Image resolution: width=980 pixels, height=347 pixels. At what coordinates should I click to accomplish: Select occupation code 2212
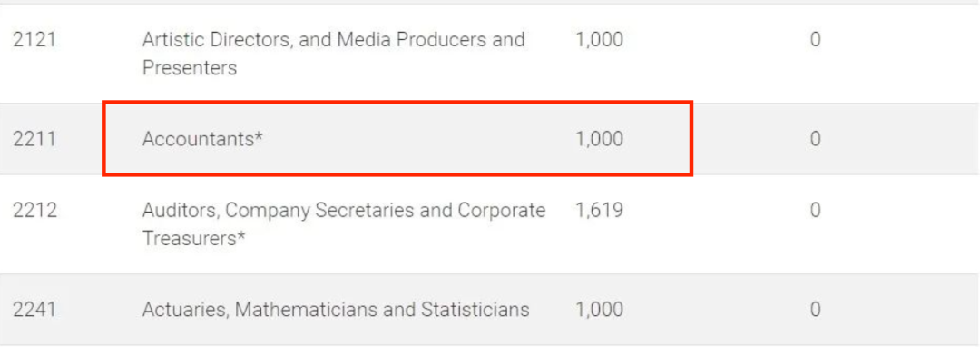34,210
